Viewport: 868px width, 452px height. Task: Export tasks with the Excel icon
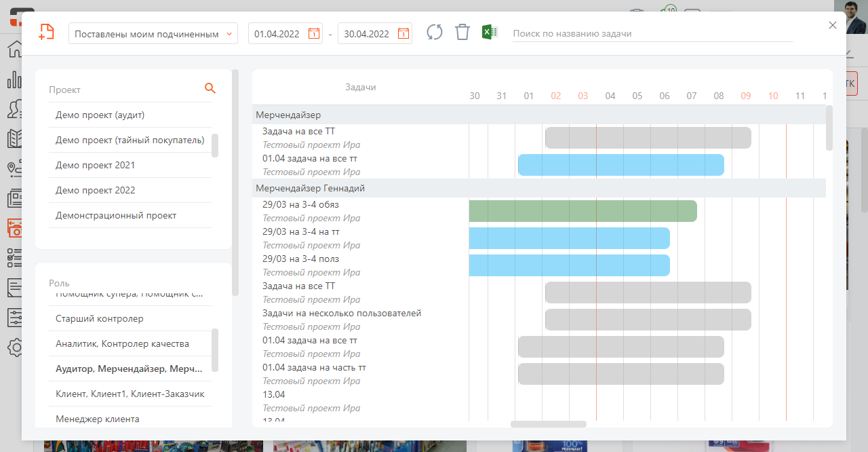pyautogui.click(x=490, y=33)
